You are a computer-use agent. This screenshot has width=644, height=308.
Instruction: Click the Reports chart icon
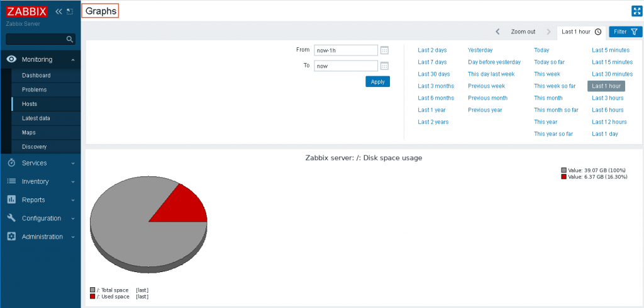tap(11, 200)
